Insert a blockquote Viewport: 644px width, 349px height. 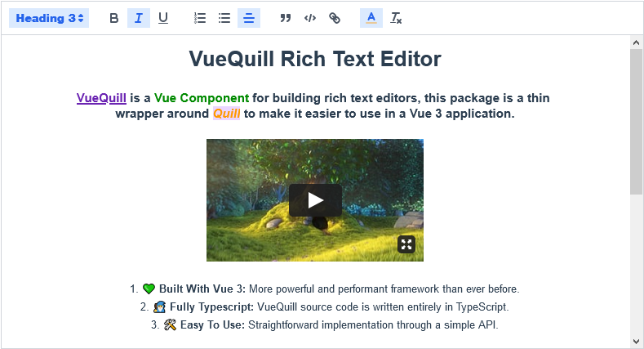pos(286,18)
